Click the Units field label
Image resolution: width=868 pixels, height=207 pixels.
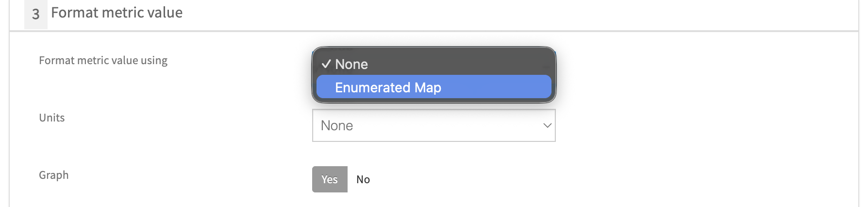[51, 118]
